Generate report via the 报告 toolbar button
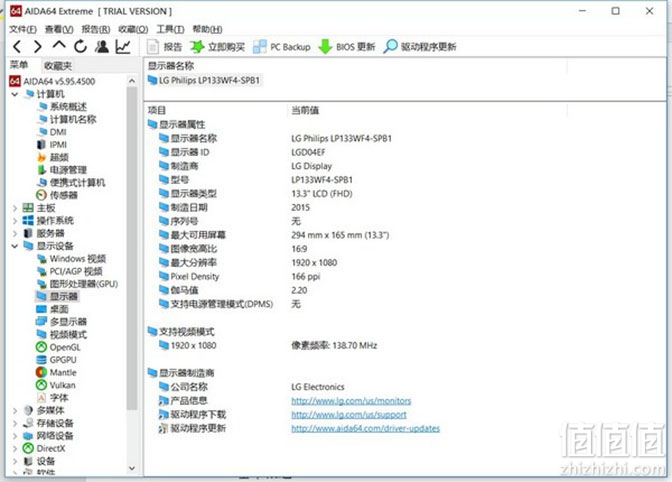Viewport: 672px width, 482px height. click(x=165, y=47)
